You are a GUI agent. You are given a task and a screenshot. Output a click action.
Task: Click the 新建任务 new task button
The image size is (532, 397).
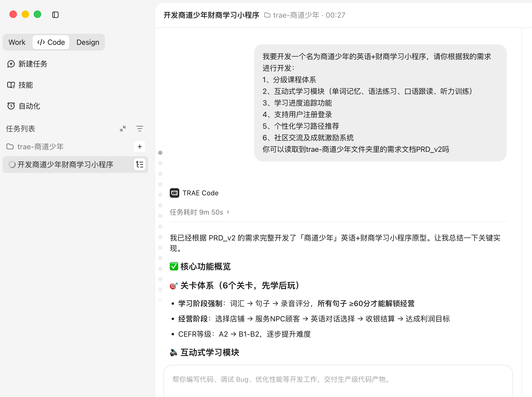point(27,64)
